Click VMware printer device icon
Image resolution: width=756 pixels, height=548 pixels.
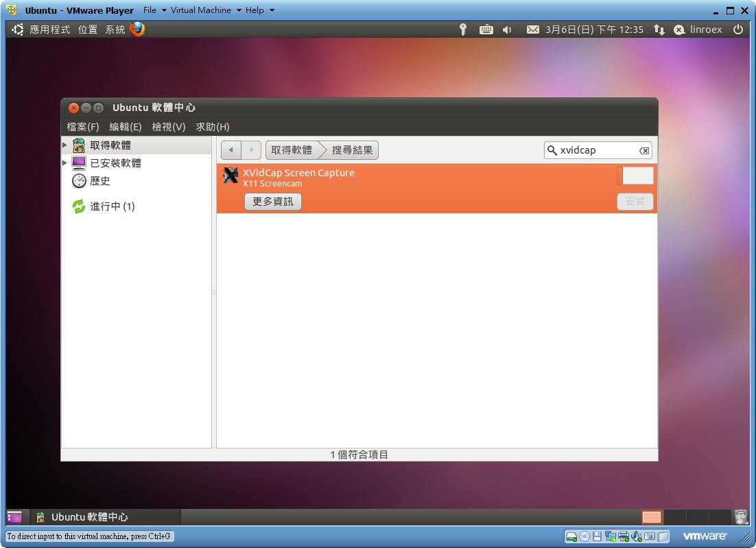tap(624, 536)
